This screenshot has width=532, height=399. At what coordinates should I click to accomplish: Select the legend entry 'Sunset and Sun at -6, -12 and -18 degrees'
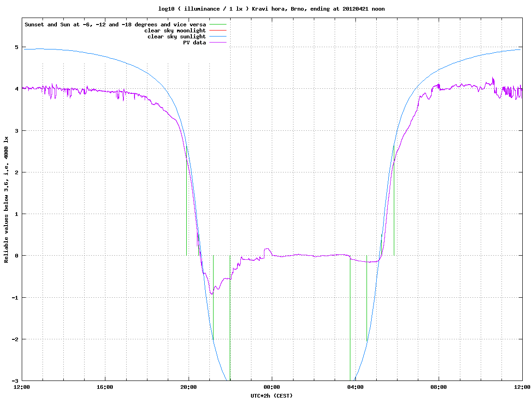[115, 25]
